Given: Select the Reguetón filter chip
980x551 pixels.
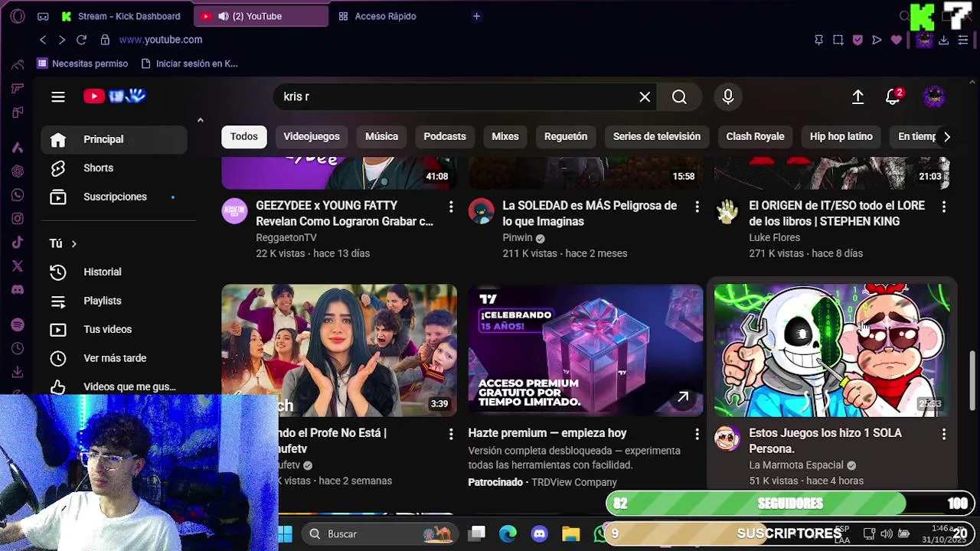Looking at the screenshot, I should (x=566, y=136).
